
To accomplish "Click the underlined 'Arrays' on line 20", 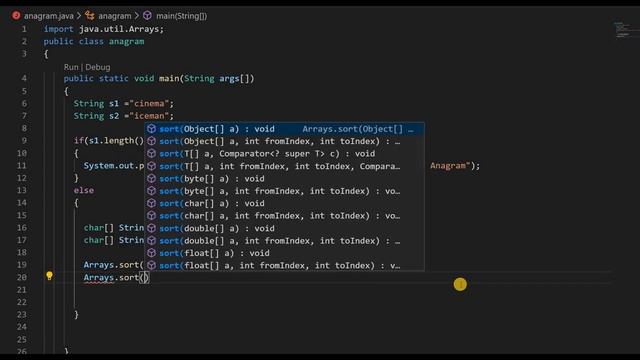I will click(x=98, y=278).
